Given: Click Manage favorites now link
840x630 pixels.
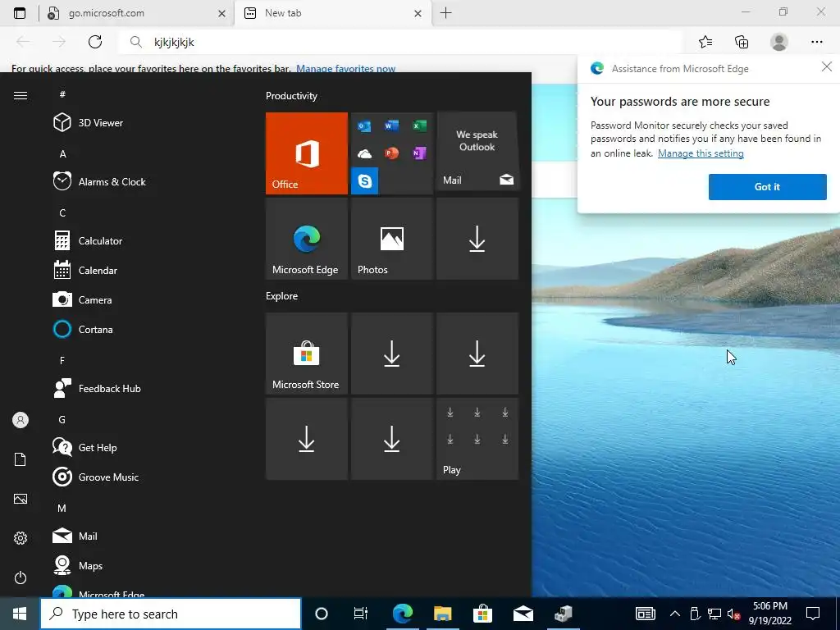Looking at the screenshot, I should pos(345,69).
